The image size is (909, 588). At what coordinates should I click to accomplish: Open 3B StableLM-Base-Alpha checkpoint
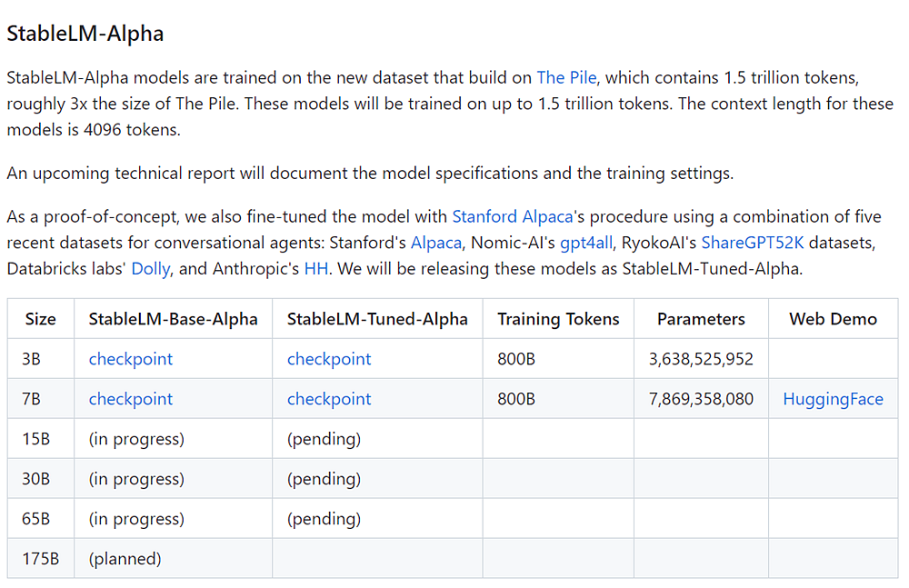(130, 359)
